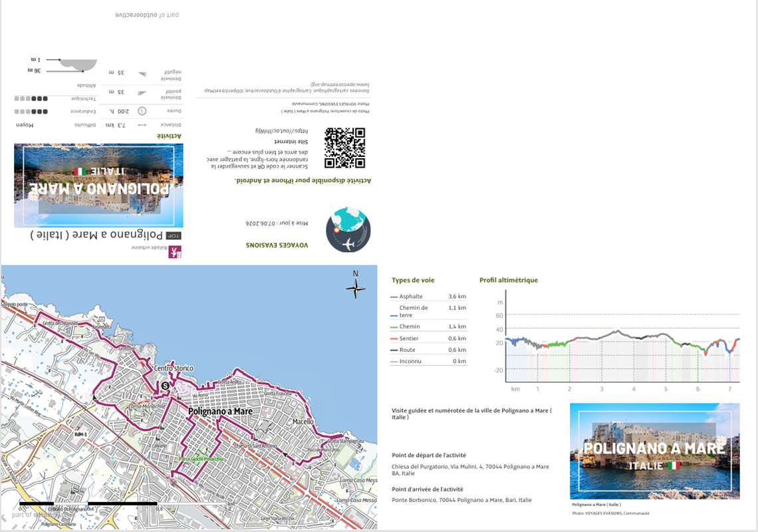Click the Profil altimétrique elevation chart
The image size is (758, 532).
617,341
